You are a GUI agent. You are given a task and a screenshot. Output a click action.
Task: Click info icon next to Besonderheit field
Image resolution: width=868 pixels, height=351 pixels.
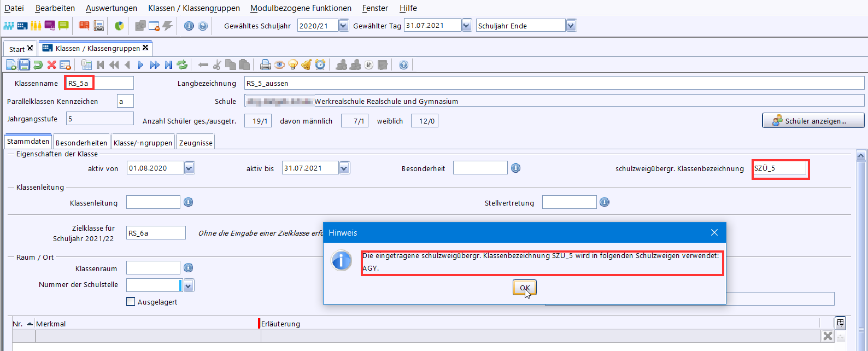click(515, 168)
